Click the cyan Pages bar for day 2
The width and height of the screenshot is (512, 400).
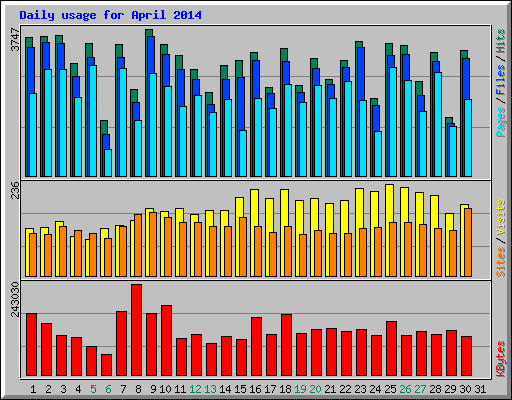point(48,123)
